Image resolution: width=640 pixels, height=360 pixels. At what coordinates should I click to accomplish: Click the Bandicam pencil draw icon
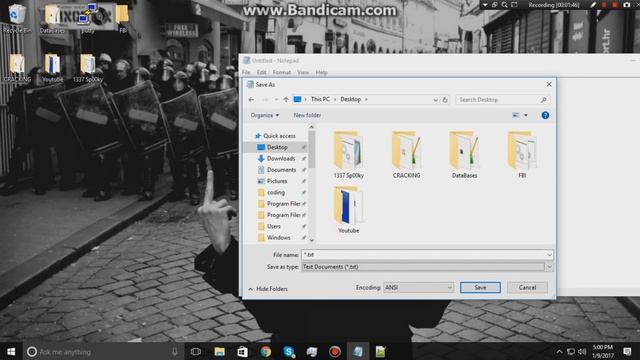[x=593, y=5]
